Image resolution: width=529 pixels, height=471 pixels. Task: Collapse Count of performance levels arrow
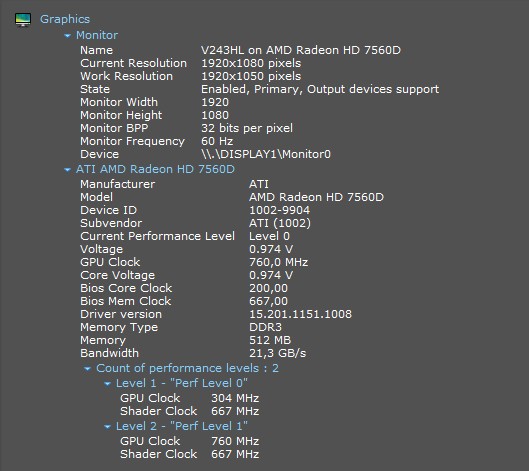pyautogui.click(x=87, y=368)
